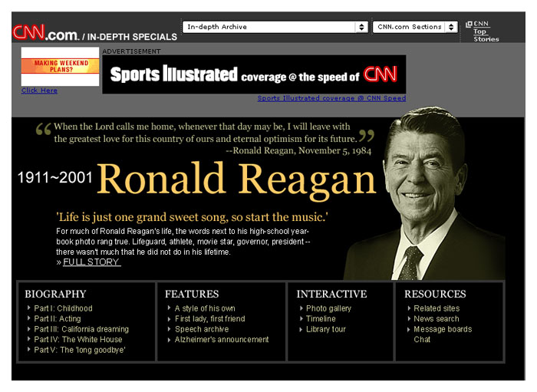Click the FEATURES section heading

click(192, 294)
